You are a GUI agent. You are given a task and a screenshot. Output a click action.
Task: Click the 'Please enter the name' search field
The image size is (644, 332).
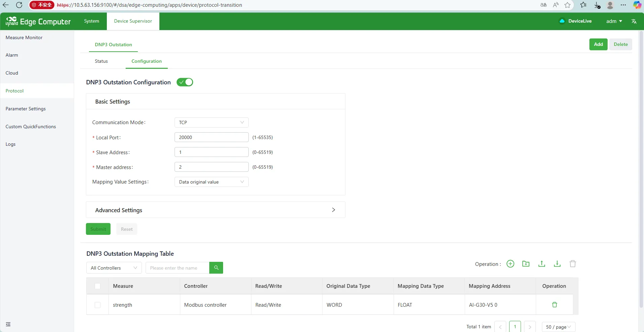click(177, 268)
